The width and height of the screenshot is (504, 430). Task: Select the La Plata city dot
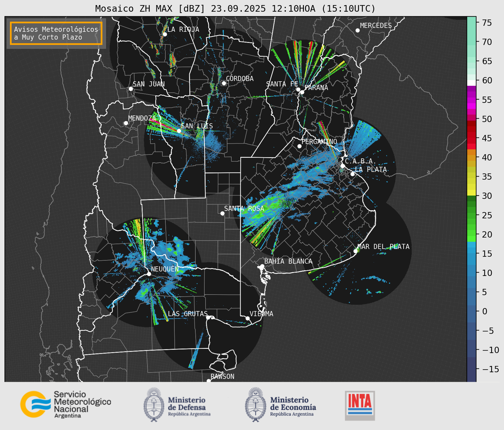coord(352,174)
